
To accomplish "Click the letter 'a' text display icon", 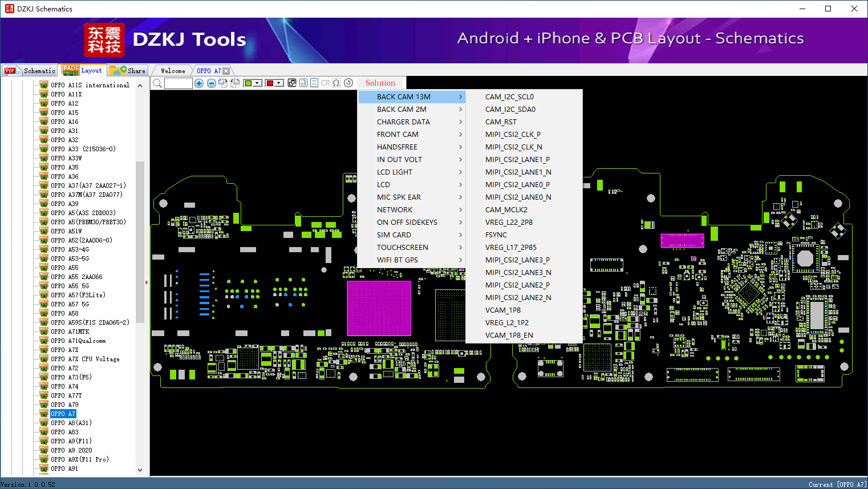I will point(303,83).
